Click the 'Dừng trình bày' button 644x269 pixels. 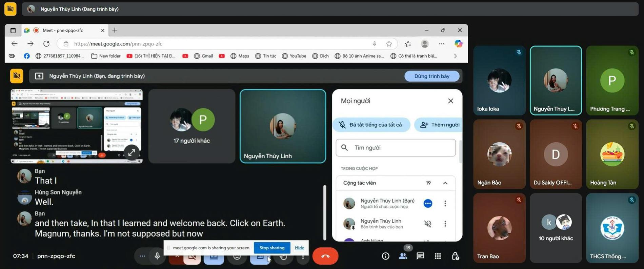pyautogui.click(x=431, y=76)
